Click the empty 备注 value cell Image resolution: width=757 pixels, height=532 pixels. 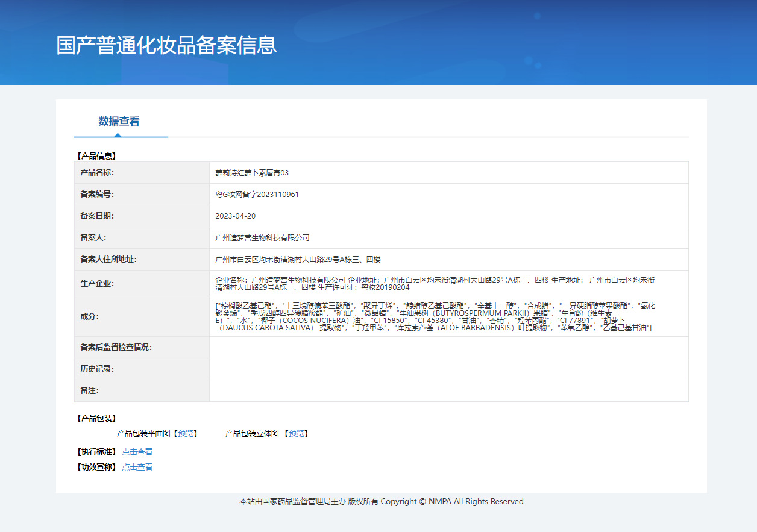coord(448,391)
